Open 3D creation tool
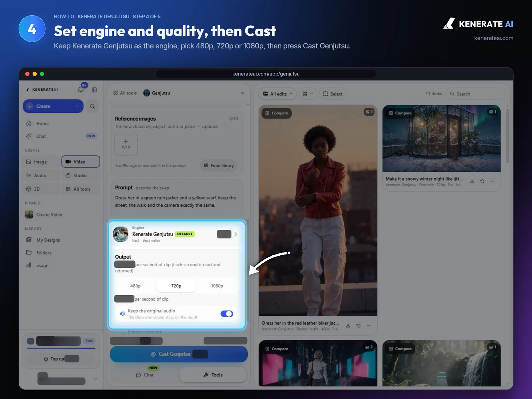The height and width of the screenshot is (399, 532). click(x=42, y=189)
